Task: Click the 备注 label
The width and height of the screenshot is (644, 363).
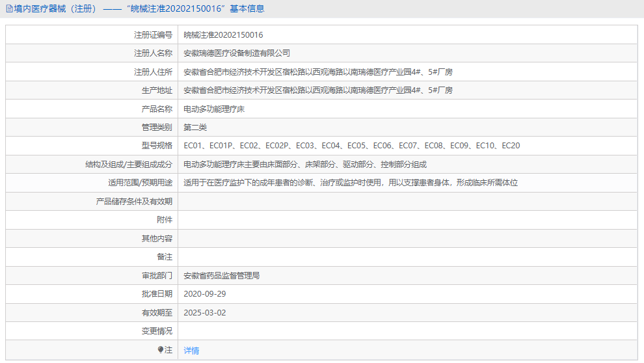Action: tap(165, 257)
